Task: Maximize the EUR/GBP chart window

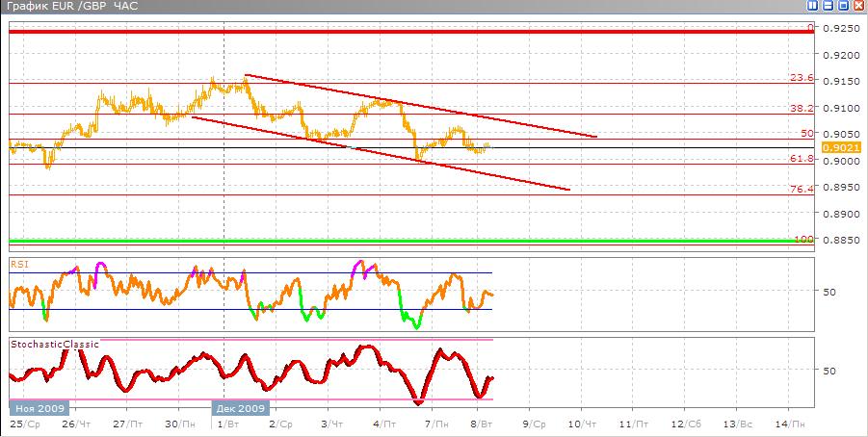Action: (x=841, y=7)
